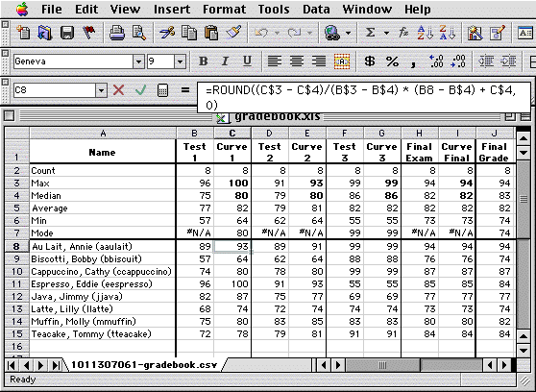Click the equals Edit Formula button

(185, 90)
